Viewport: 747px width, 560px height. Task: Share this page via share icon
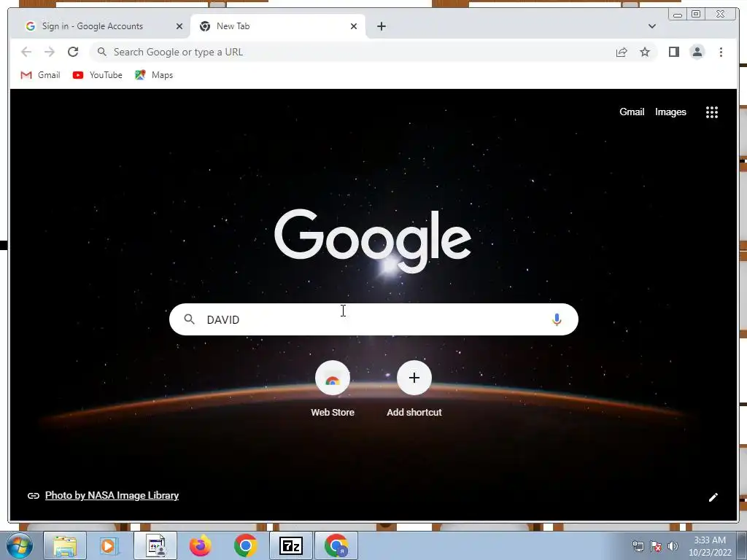pos(622,52)
